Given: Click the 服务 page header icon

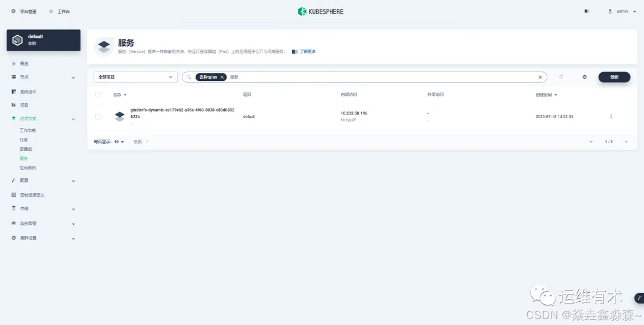Looking at the screenshot, I should 104,47.
